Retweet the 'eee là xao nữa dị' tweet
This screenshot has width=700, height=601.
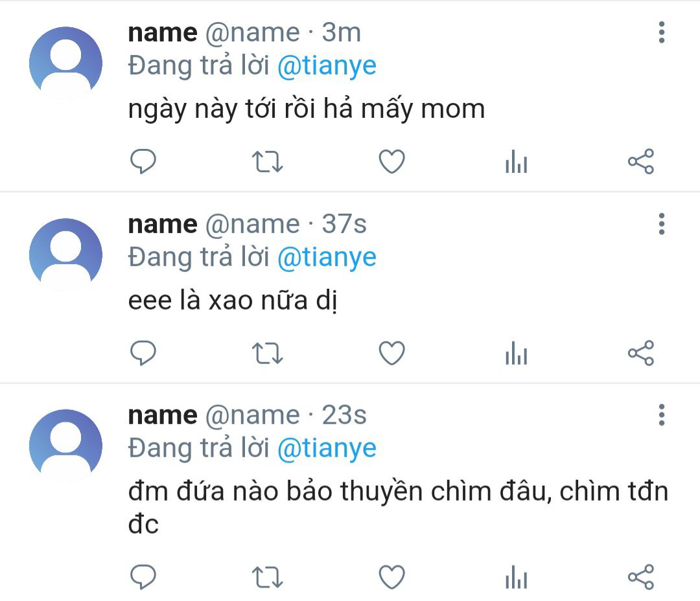[267, 353]
